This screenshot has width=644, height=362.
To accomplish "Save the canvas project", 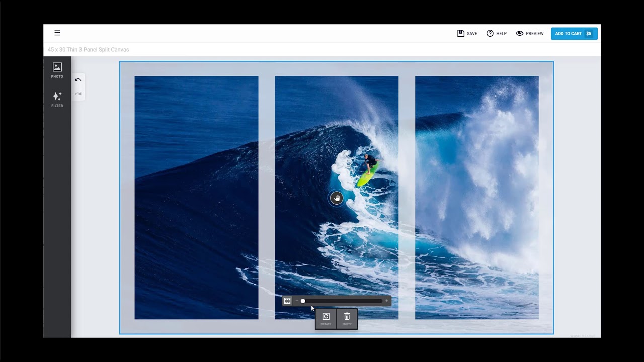I will pos(467,33).
